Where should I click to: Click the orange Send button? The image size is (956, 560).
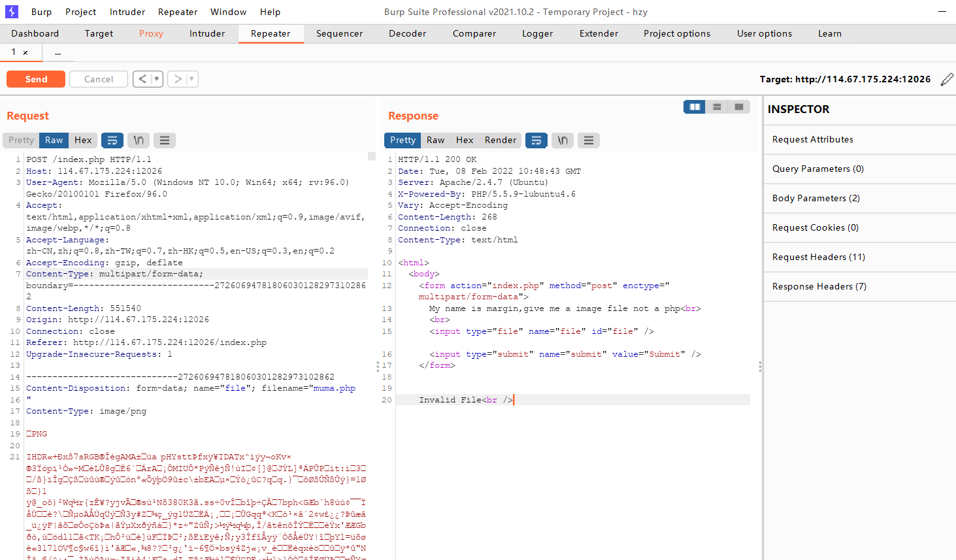36,79
